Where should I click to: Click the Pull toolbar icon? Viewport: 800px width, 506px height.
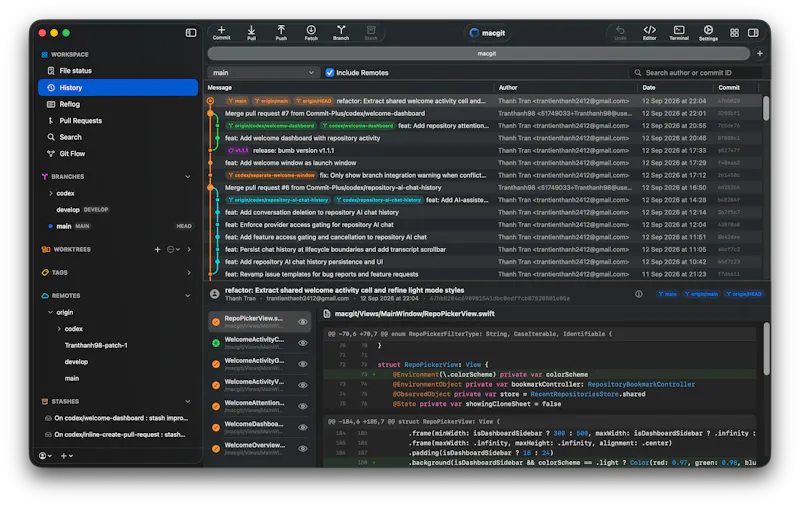pos(252,33)
